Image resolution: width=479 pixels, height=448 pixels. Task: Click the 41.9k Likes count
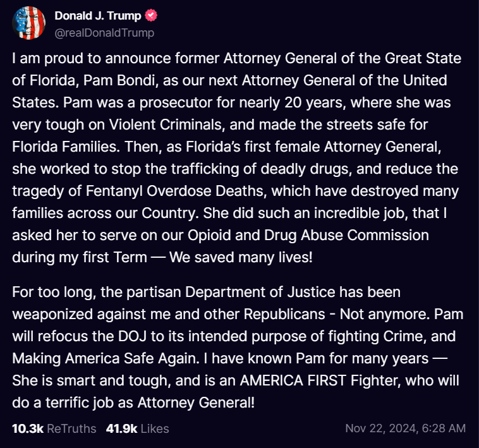click(x=121, y=428)
